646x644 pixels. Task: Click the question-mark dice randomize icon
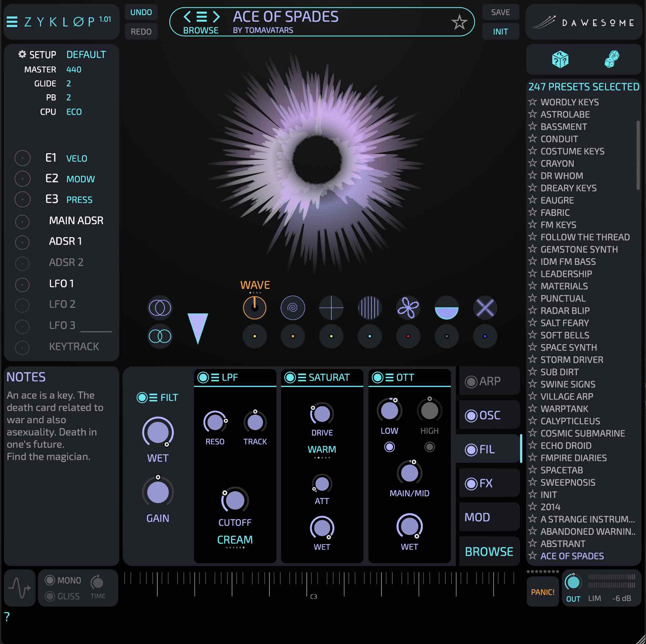(560, 59)
